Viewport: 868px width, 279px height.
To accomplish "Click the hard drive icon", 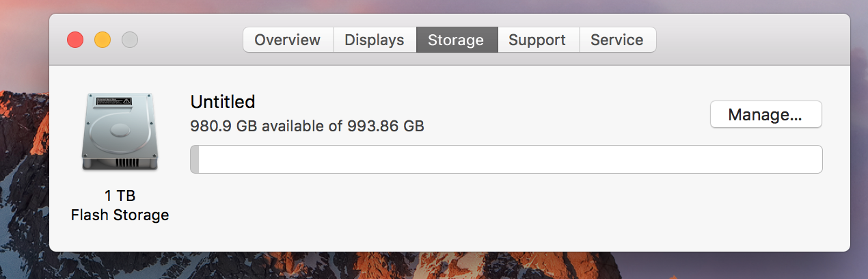I will 120,131.
